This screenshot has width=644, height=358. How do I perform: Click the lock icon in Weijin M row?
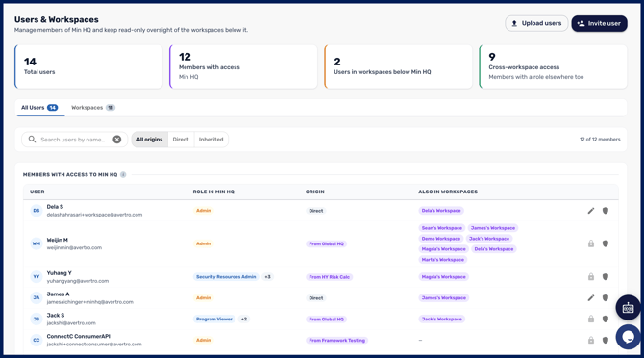point(591,243)
